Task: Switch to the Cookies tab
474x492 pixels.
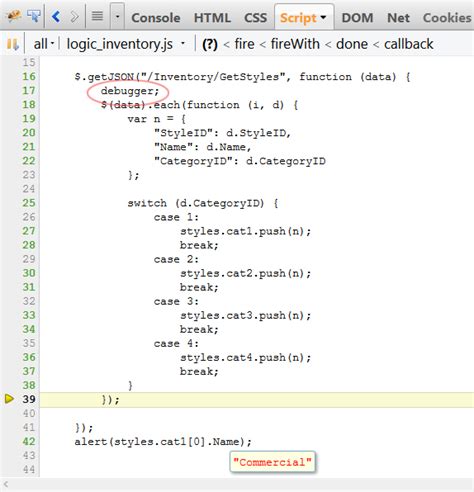Action: 447,18
